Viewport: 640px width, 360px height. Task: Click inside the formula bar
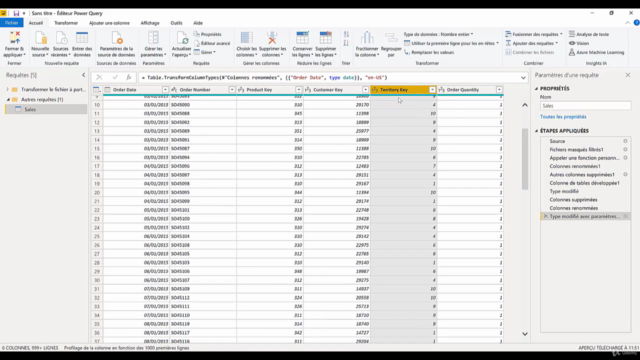pyautogui.click(x=329, y=78)
